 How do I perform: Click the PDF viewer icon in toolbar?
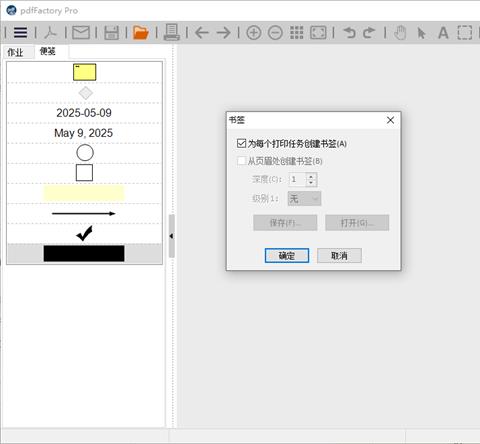click(x=50, y=33)
